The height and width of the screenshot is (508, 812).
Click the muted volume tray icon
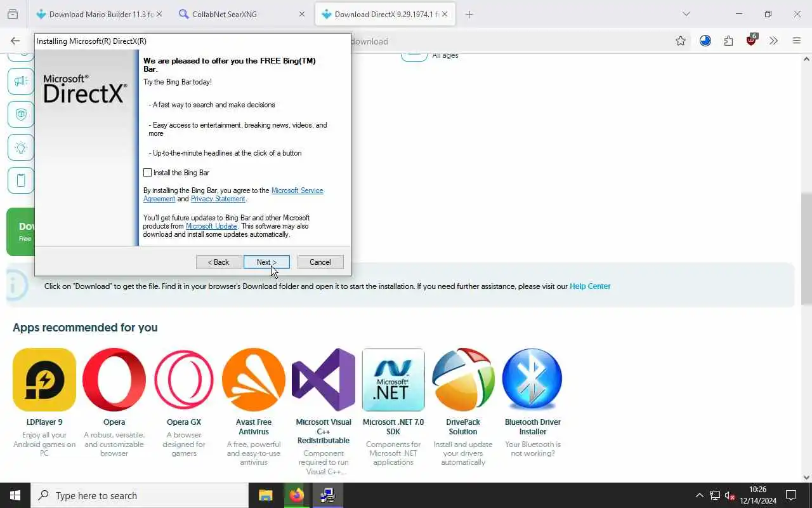[730, 495]
